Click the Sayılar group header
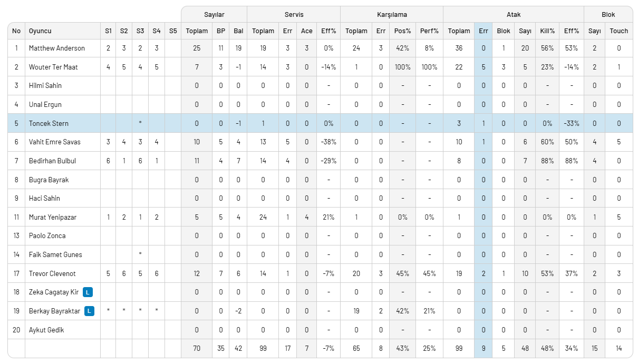Image resolution: width=638 pixels, height=364 pixels. (x=214, y=15)
